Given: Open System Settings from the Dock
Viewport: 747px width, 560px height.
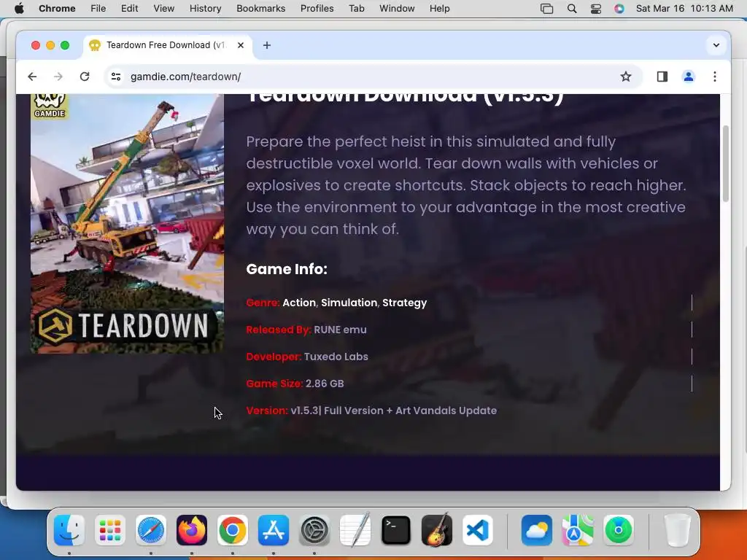Looking at the screenshot, I should 314,530.
